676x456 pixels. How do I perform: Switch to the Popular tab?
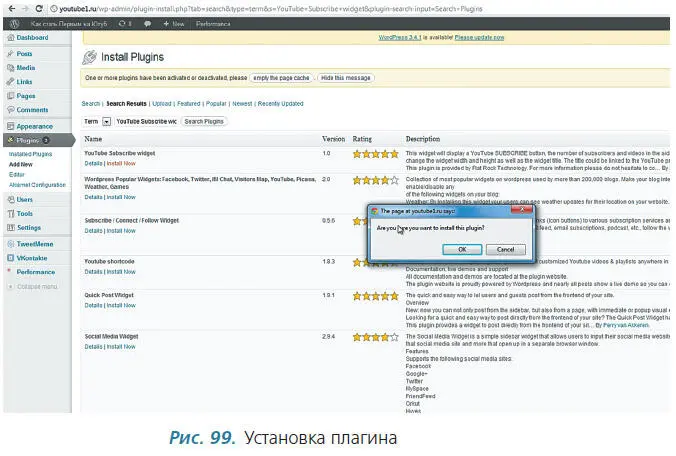pyautogui.click(x=216, y=103)
